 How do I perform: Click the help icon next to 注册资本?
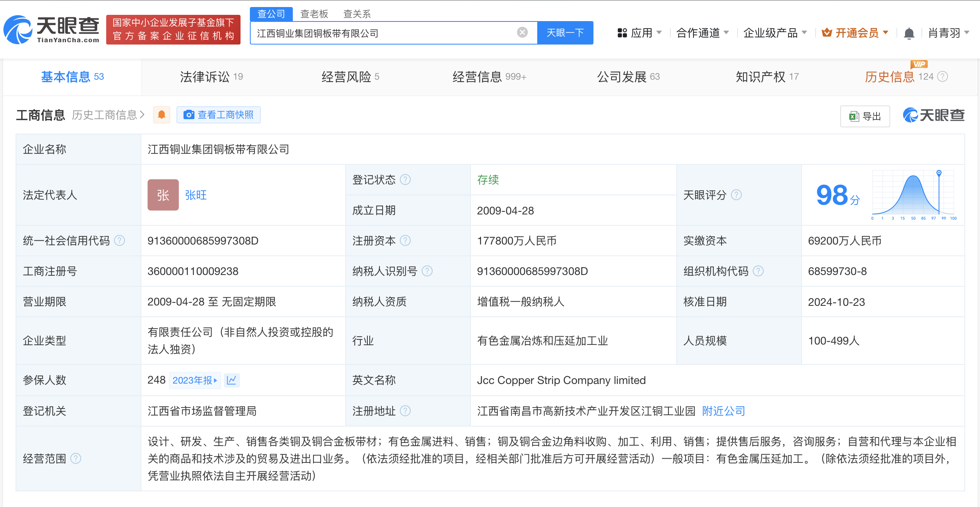pyautogui.click(x=406, y=241)
